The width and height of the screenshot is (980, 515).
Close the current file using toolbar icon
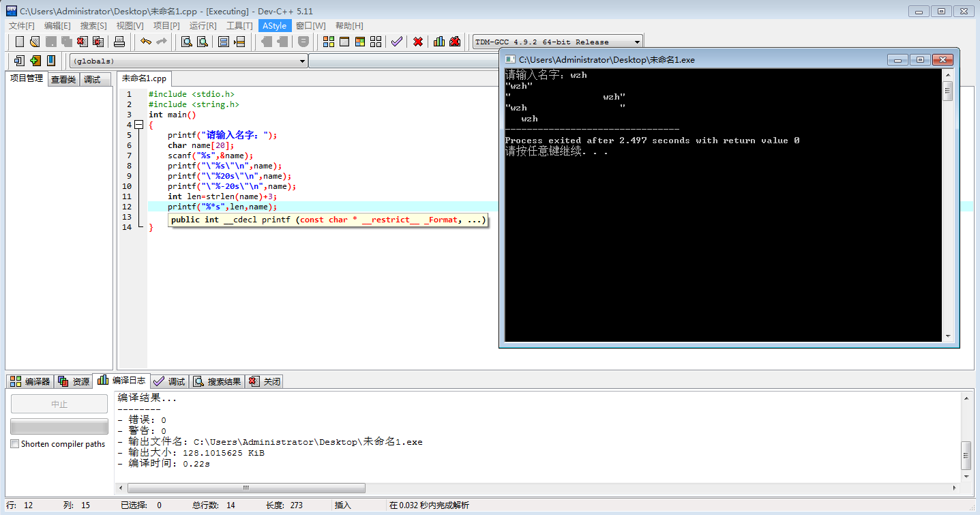point(82,42)
